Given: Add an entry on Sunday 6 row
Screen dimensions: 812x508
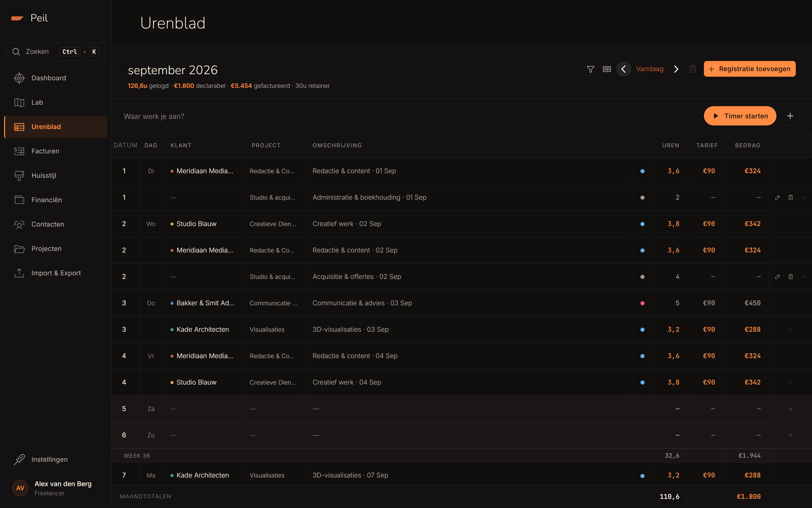Looking at the screenshot, I should (x=790, y=435).
